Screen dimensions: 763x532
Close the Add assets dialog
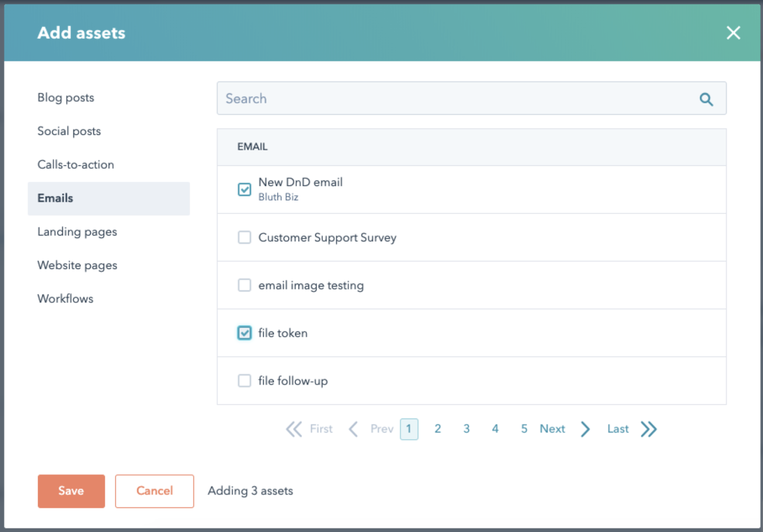coord(733,33)
